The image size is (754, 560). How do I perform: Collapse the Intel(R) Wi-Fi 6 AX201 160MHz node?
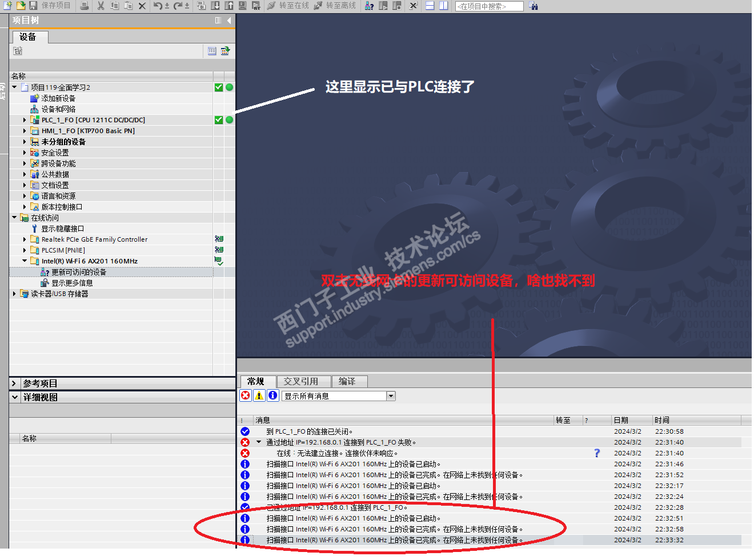[25, 261]
